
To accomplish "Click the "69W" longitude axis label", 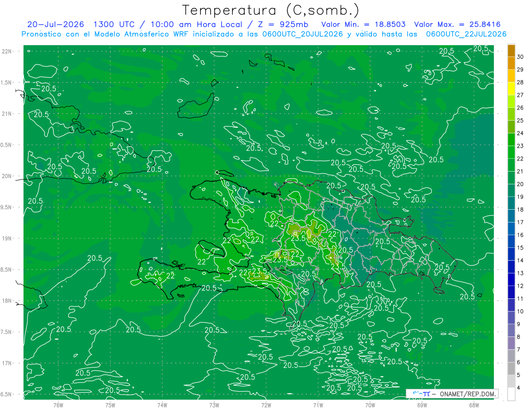I will 422,404.
